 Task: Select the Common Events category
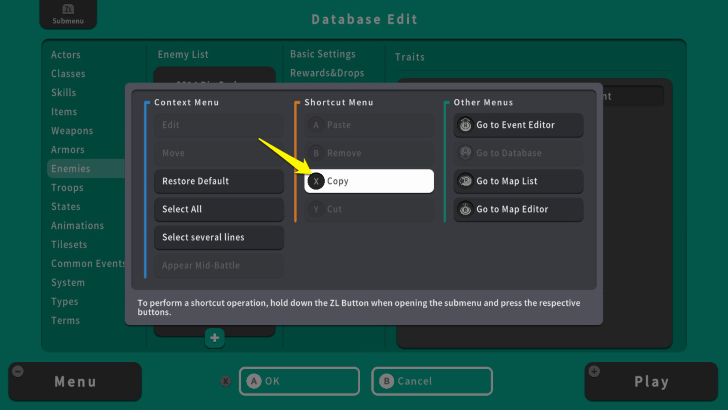coord(85,264)
